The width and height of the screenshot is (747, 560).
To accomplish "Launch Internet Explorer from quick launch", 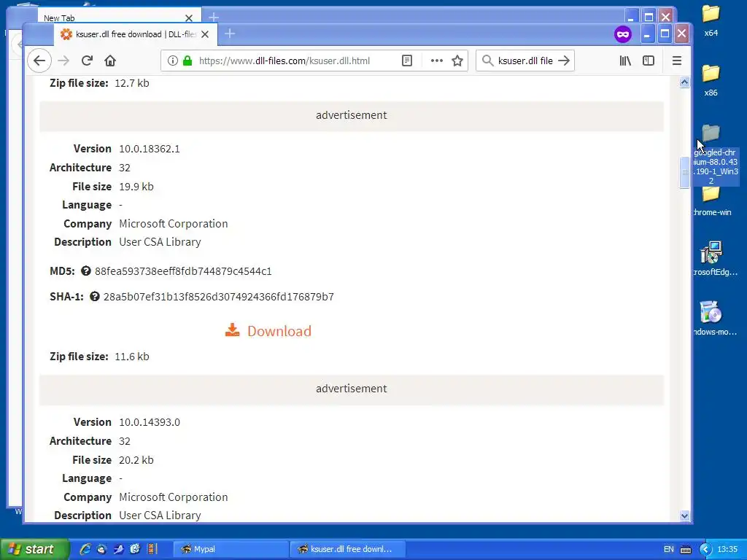I will 85,549.
